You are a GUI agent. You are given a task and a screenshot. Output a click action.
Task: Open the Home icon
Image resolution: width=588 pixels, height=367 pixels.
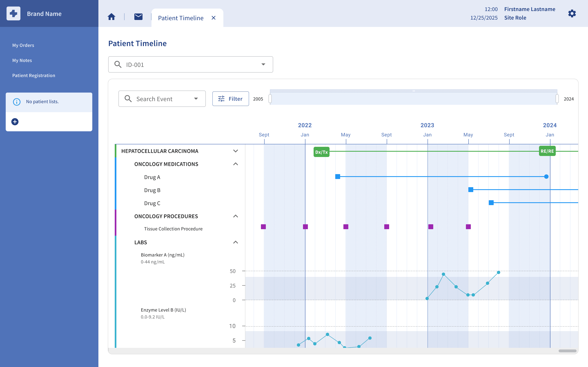click(x=111, y=17)
